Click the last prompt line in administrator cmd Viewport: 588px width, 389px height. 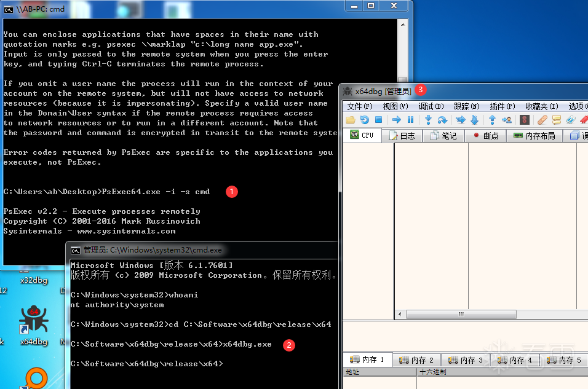[x=146, y=364]
